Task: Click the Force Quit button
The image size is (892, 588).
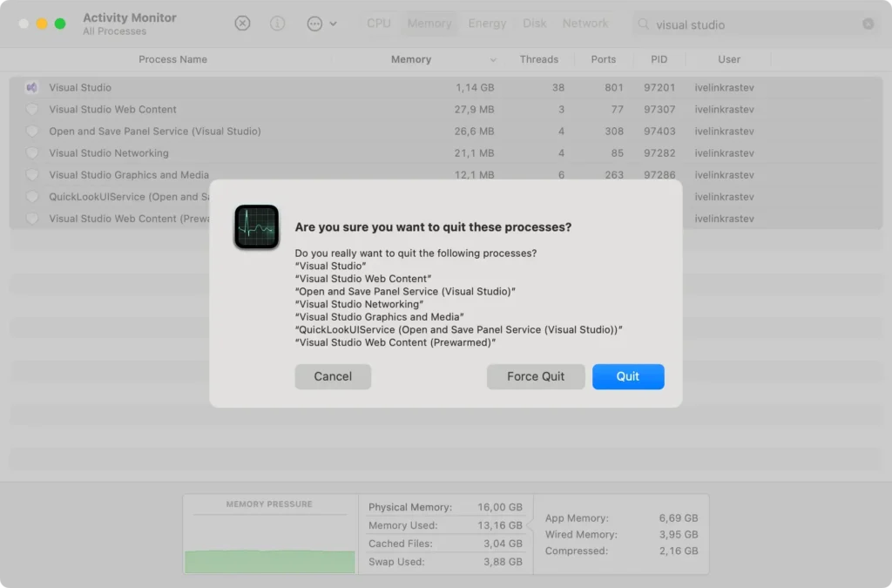Action: [536, 376]
